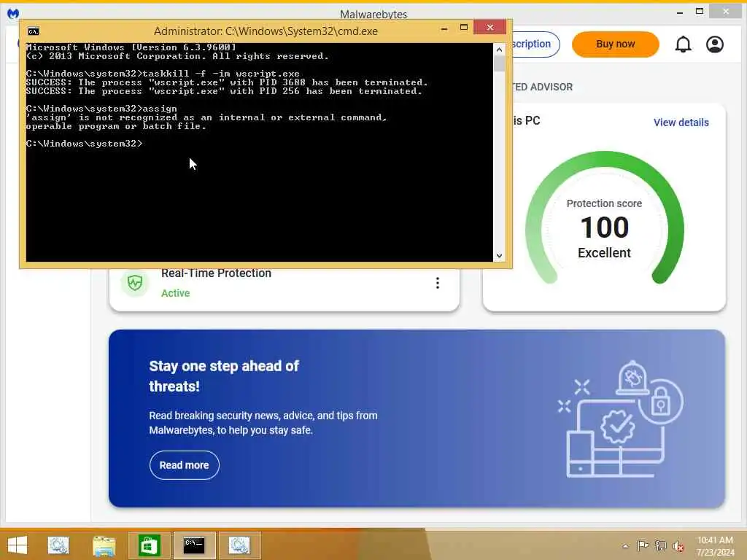This screenshot has width=747, height=560.
Task: Click the Excellent rating text
Action: tap(604, 253)
